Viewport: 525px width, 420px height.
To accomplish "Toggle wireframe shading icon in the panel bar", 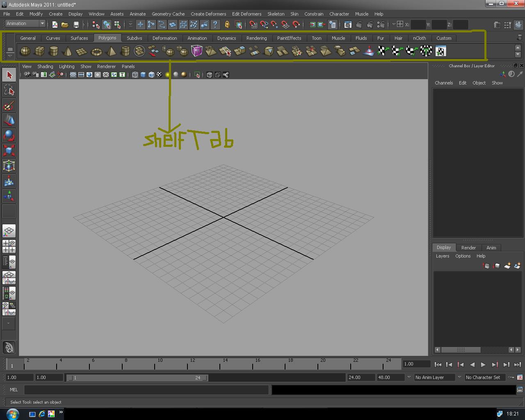I will coord(135,75).
